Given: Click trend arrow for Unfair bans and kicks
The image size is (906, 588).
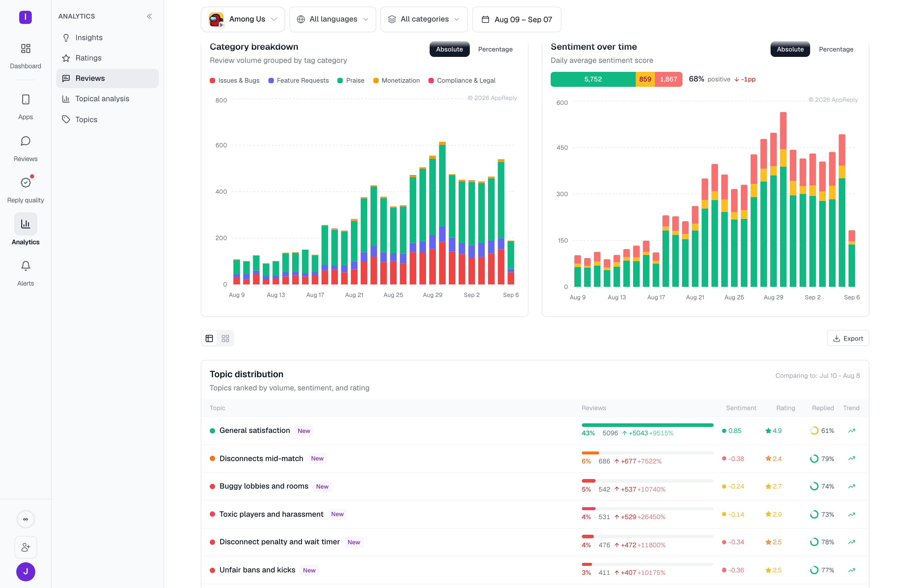Looking at the screenshot, I should [852, 570].
